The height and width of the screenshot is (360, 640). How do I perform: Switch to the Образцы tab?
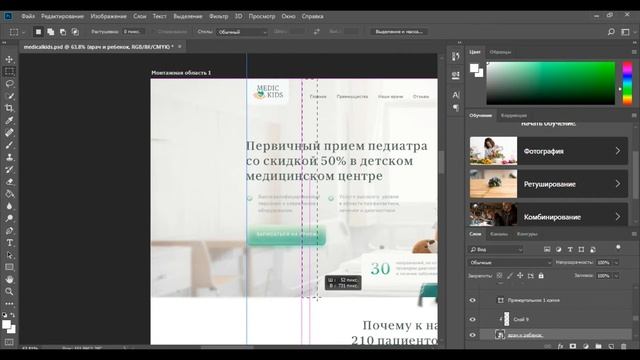coord(500,52)
